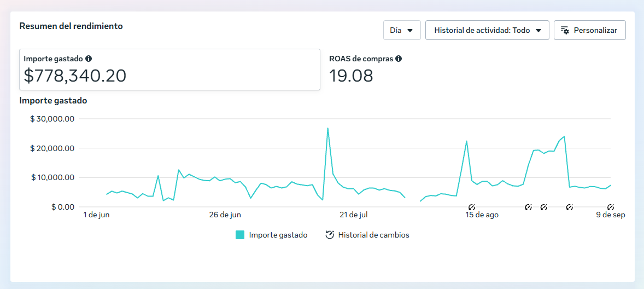Click the $ 0.00 y-axis label

click(63, 207)
